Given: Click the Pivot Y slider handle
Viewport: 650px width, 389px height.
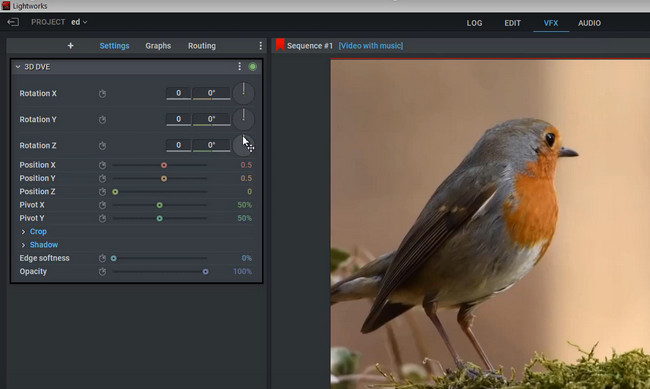Looking at the screenshot, I should coord(159,218).
